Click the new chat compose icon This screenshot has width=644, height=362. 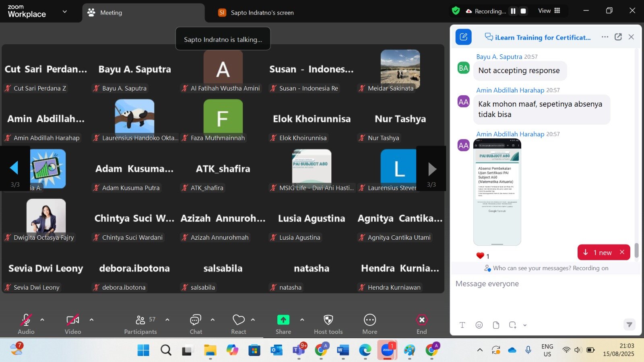[463, 37]
